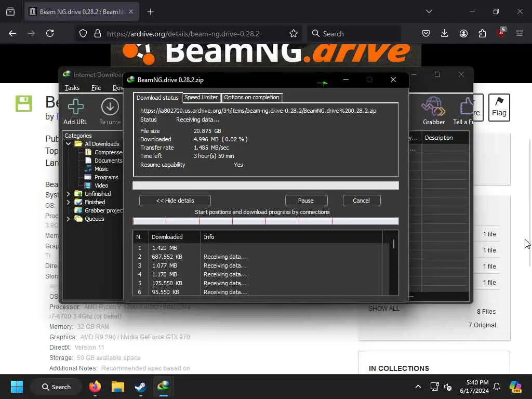Close the BeamNG.drive browser tab
Image resolution: width=532 pixels, height=399 pixels.
pyautogui.click(x=131, y=11)
